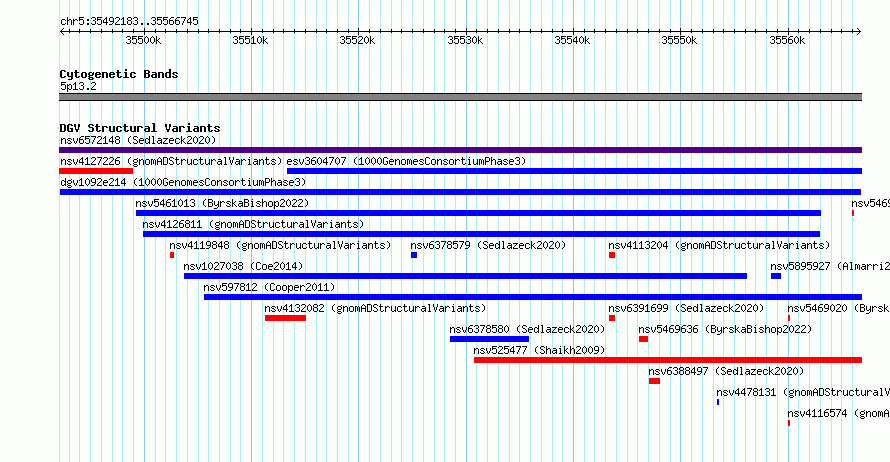Screen dimensions: 890x462
Task: Open dgv1092e214 variant label
Action: click(x=183, y=182)
